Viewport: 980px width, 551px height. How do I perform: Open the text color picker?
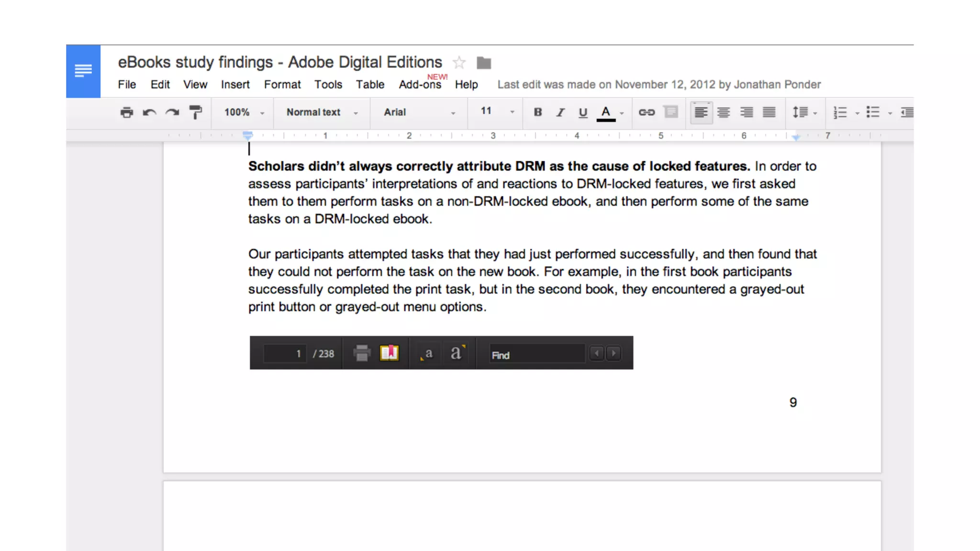pos(606,112)
